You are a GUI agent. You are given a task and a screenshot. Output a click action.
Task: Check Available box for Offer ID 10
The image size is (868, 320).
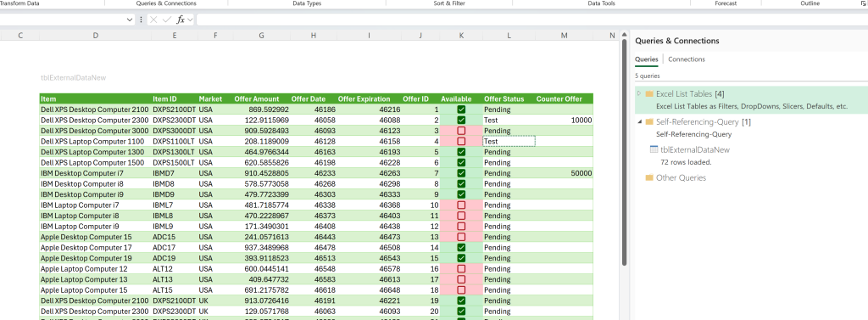[x=461, y=205]
